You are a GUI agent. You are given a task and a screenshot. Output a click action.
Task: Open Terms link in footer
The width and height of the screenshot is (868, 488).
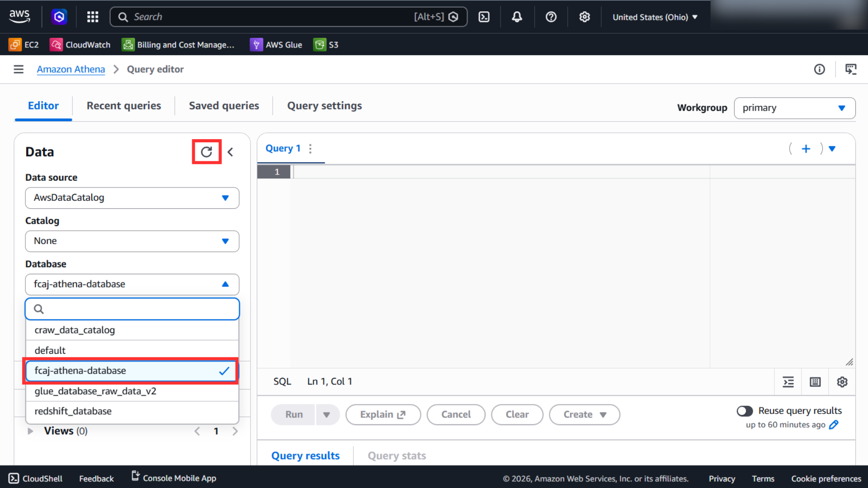point(763,479)
